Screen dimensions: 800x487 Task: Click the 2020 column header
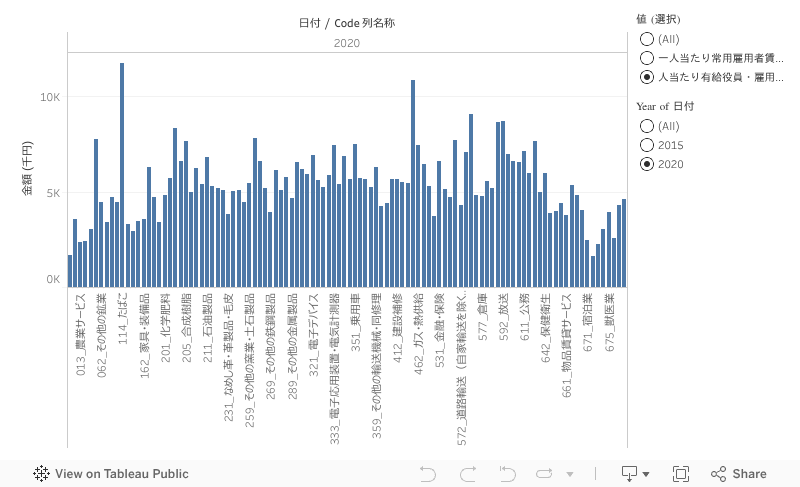[347, 43]
